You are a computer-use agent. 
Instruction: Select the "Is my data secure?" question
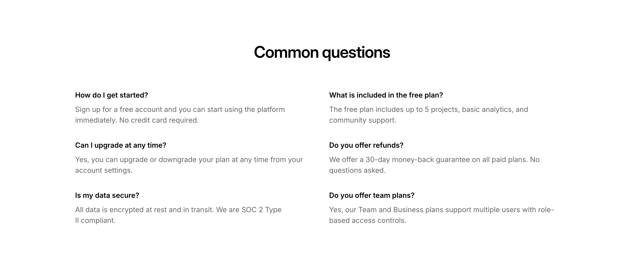pyautogui.click(x=107, y=195)
